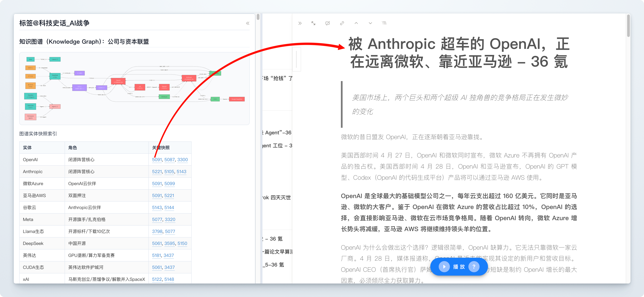Open snapshot 3798 in the Llama生态 row
Screen dimensions: 644x297
point(157,232)
